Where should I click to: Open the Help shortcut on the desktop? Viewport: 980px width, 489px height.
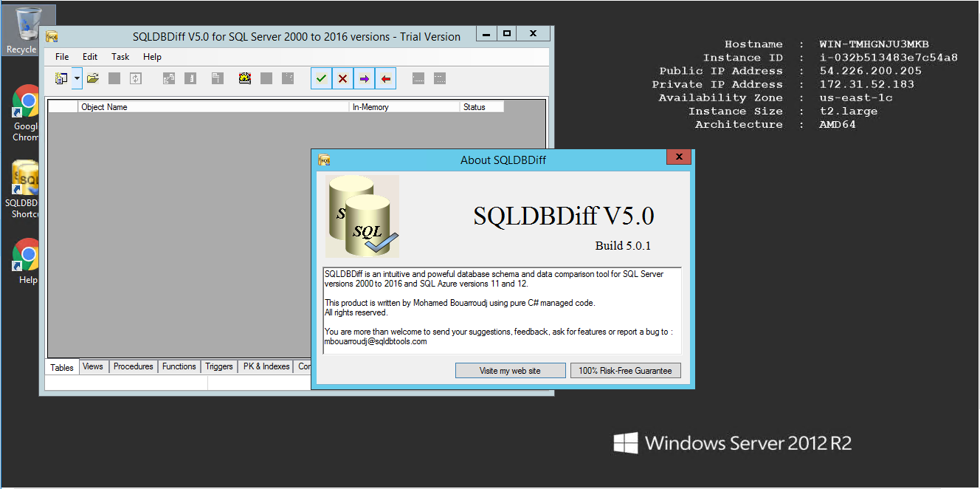[24, 256]
